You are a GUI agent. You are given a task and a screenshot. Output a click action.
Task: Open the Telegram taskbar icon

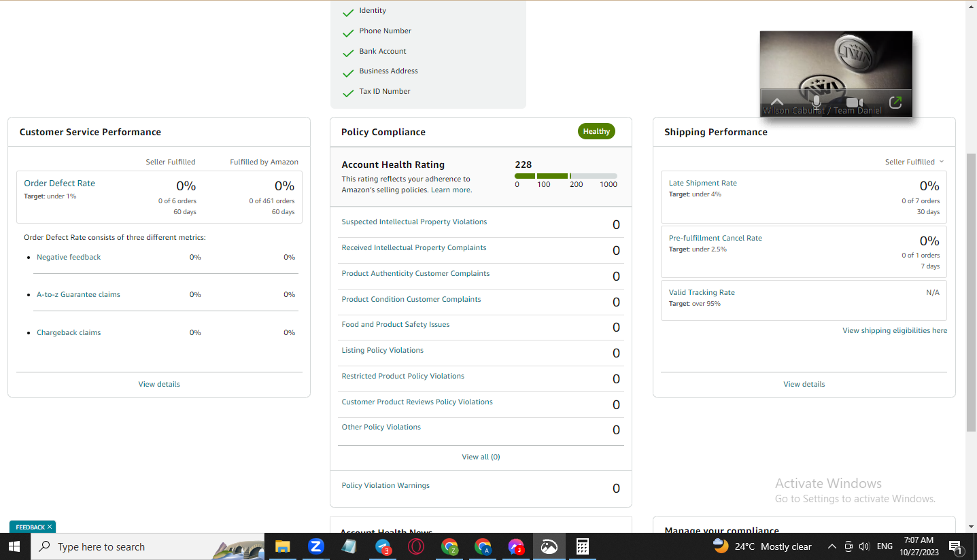tap(383, 546)
